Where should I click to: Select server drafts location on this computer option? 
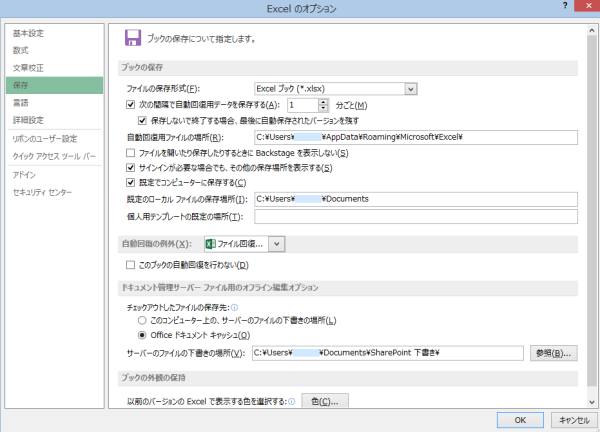click(x=142, y=320)
